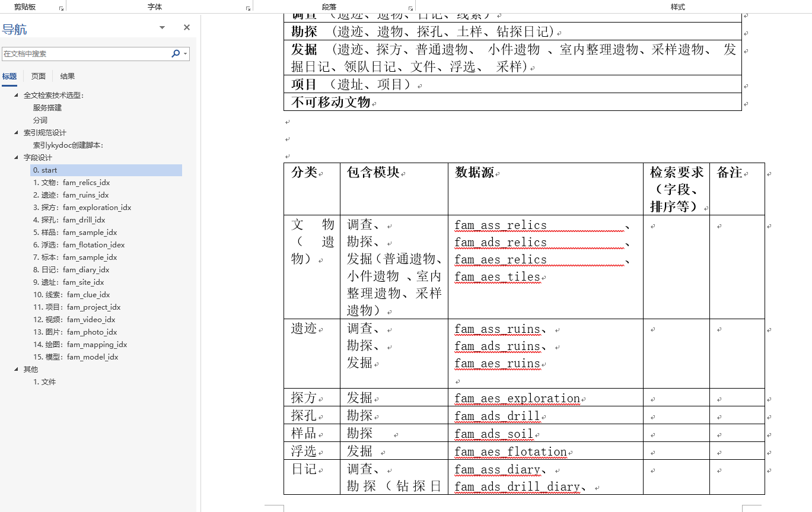Switch to the 页面 tab

pyautogui.click(x=39, y=76)
